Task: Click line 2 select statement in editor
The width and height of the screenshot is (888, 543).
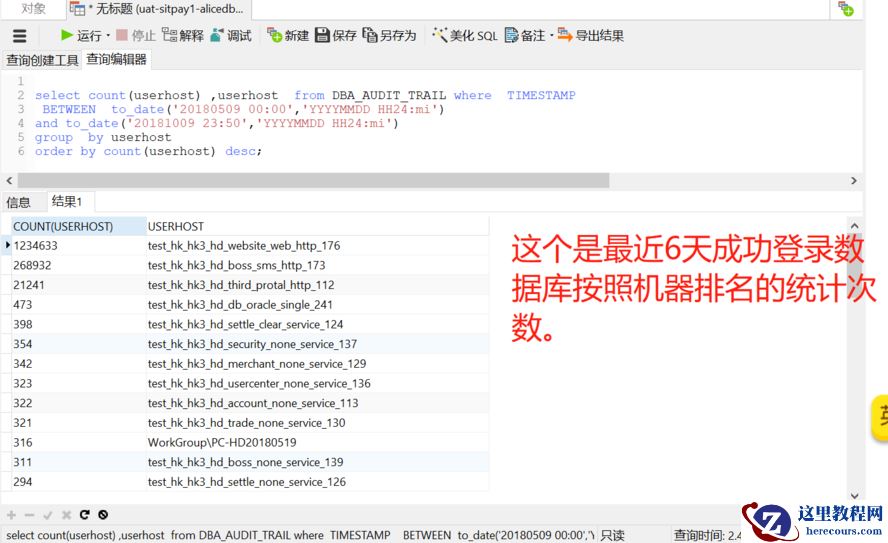Action: click(x=305, y=95)
